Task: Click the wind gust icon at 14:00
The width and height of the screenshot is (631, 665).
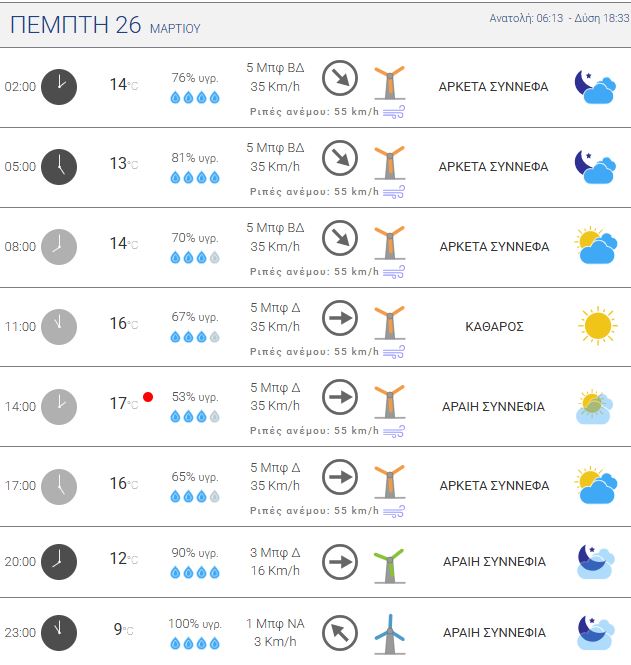Action: pos(394,431)
